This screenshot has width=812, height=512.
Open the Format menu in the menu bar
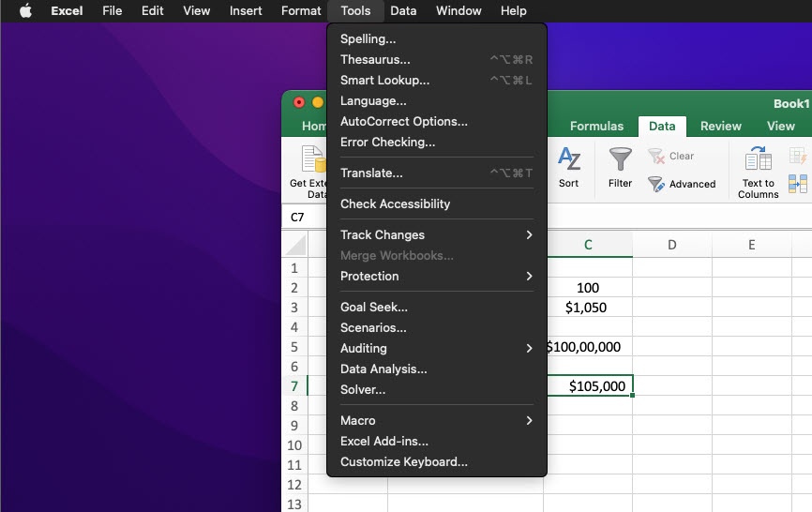tap(301, 11)
